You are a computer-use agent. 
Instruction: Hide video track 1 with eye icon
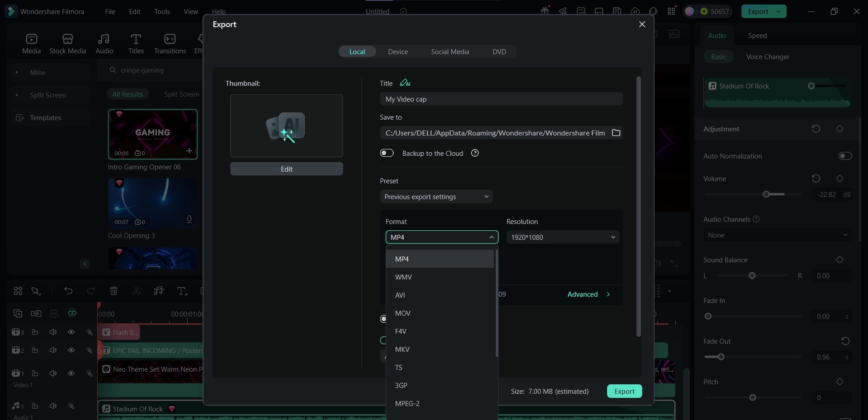(71, 373)
